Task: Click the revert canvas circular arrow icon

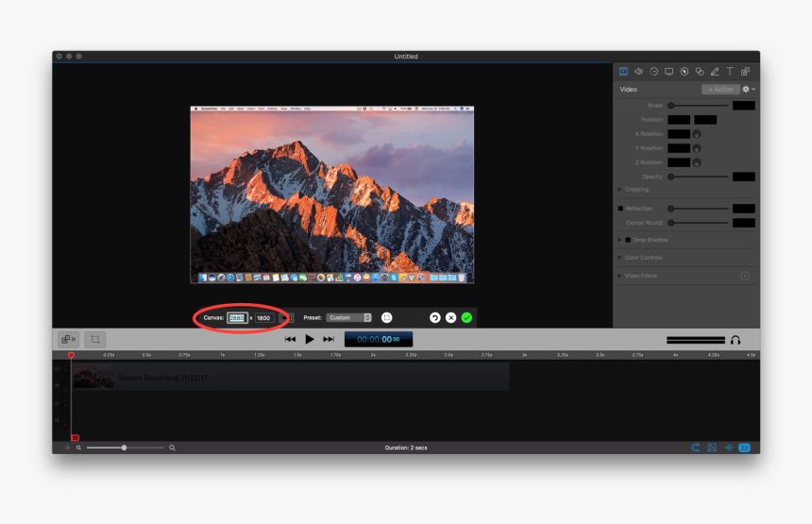Action: [435, 318]
